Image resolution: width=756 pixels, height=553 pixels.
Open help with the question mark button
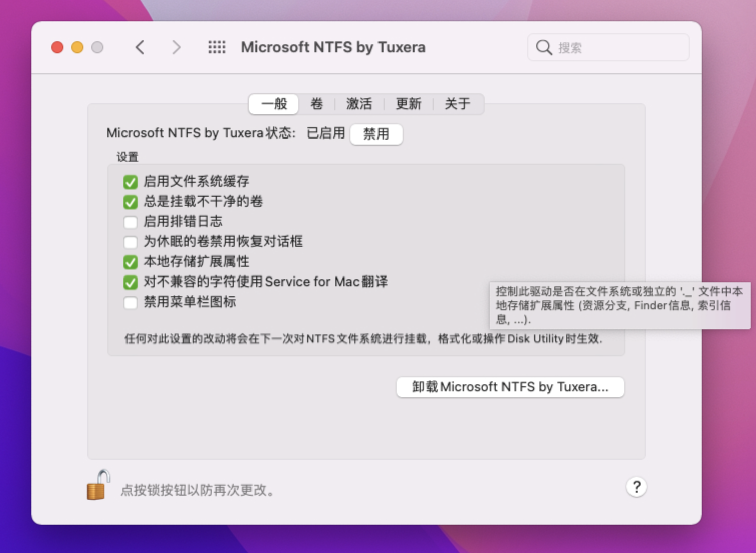636,487
